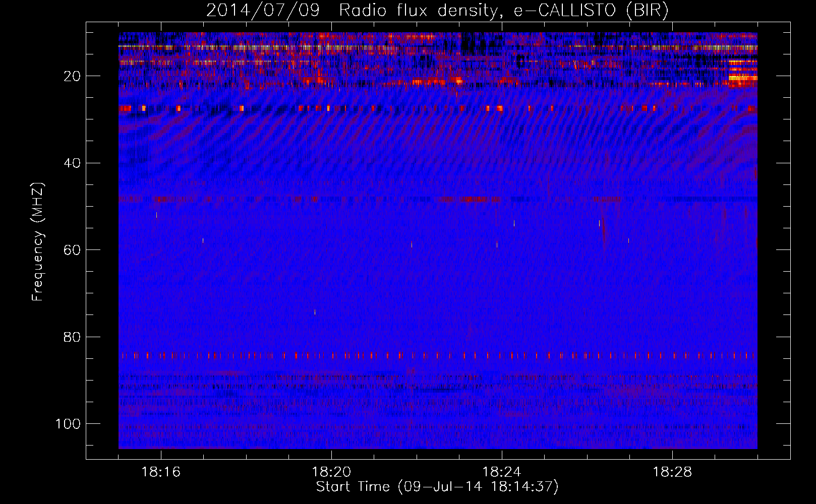The width and height of the screenshot is (816, 504).
Task: Click the "Frequency (MHZ)" y-axis label
Action: (38, 242)
